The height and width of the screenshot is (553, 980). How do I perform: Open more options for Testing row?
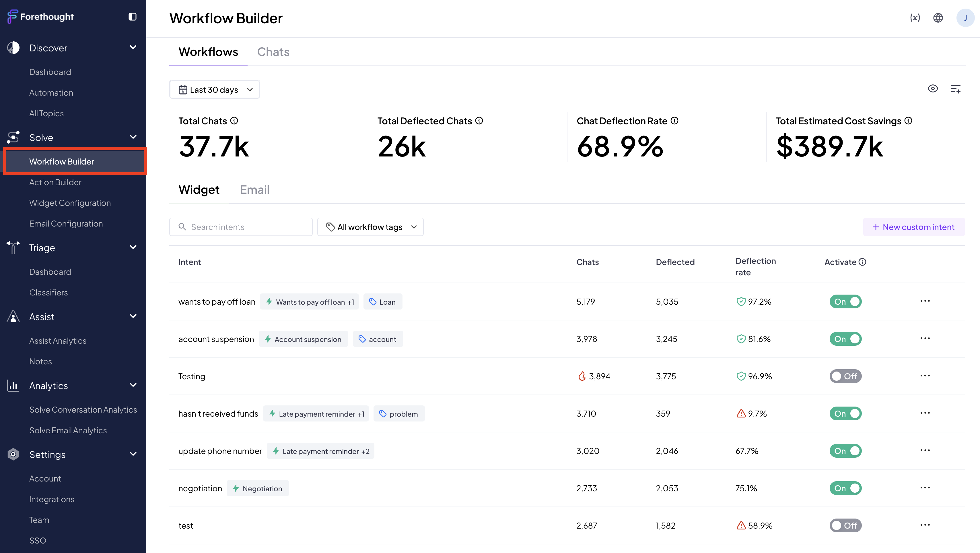pyautogui.click(x=925, y=376)
